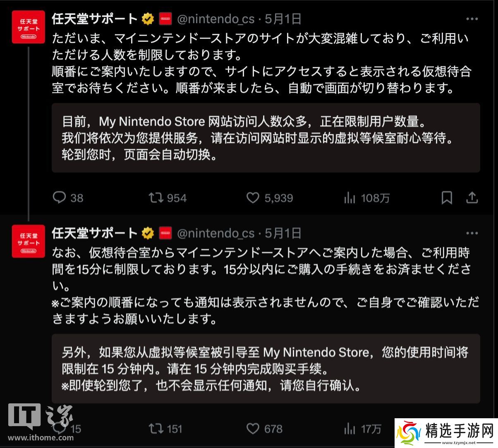Open 任天堂サポート profile name in first tweet
498x448 pixels.
[95, 19]
